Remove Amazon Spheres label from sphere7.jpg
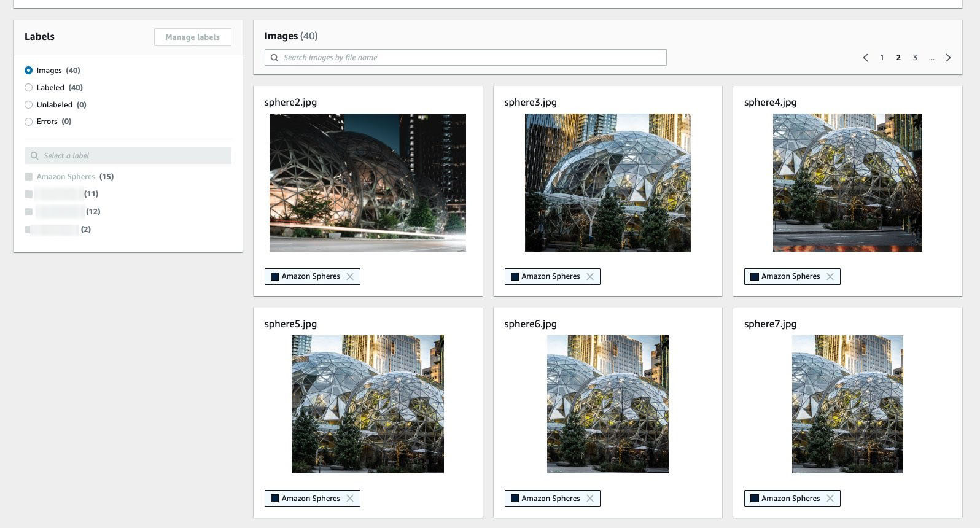980x528 pixels. coord(830,499)
